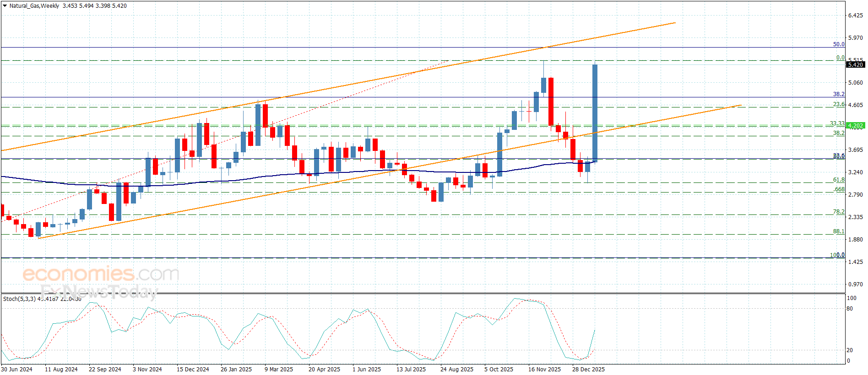The height and width of the screenshot is (375, 868).
Task: Click the black current price tag 5.420
Action: click(x=855, y=65)
